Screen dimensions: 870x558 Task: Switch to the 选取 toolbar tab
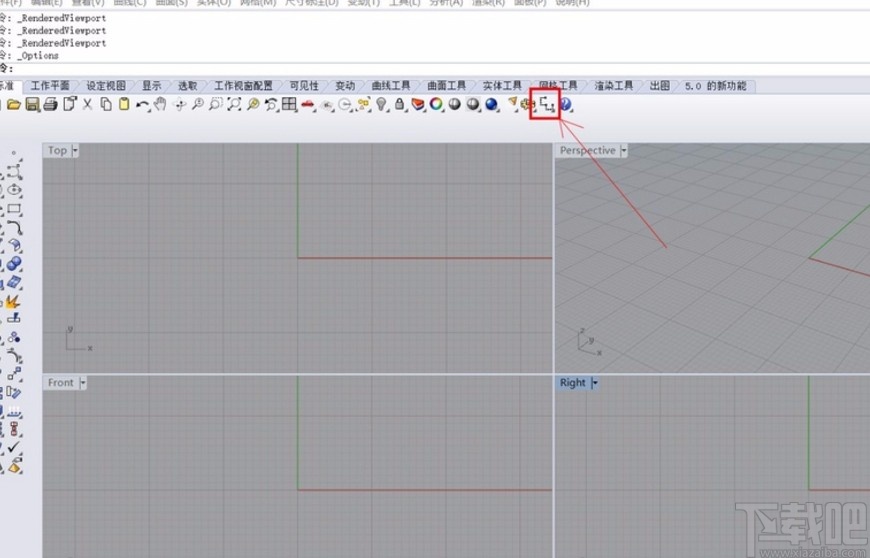(x=188, y=85)
